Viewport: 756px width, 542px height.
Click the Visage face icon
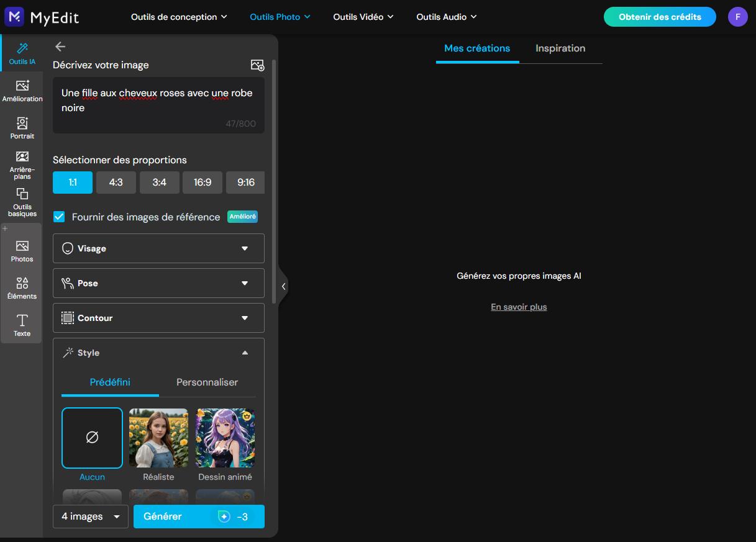[x=68, y=248]
